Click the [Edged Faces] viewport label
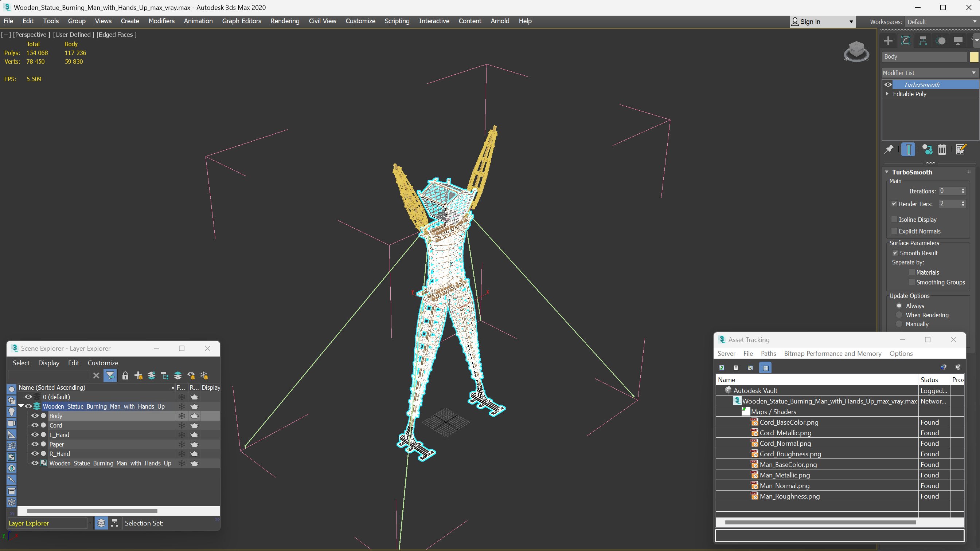980x551 pixels. click(x=116, y=35)
